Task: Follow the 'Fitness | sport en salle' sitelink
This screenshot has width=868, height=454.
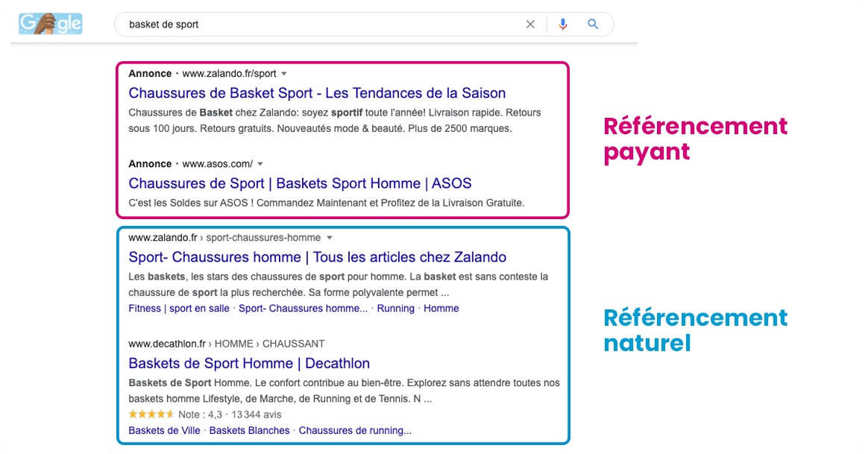Action: click(x=179, y=309)
